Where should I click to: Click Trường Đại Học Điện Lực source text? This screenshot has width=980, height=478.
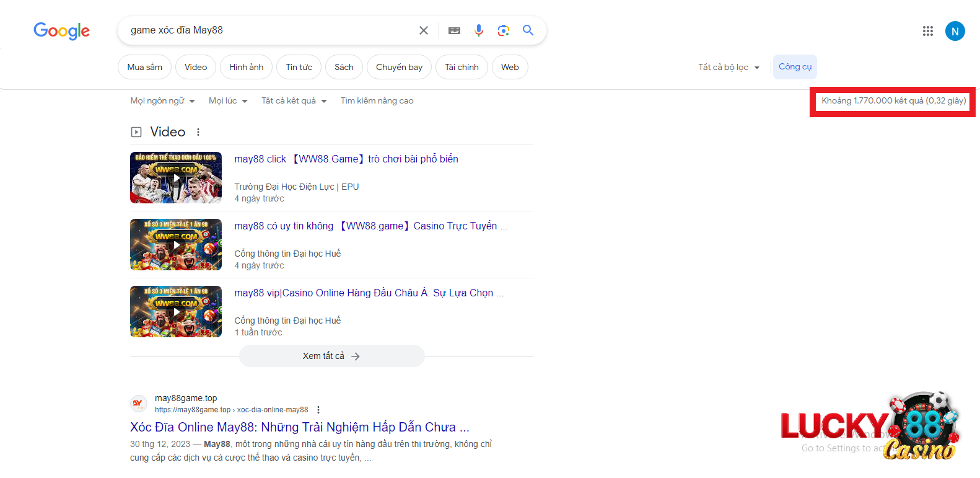[x=297, y=187]
